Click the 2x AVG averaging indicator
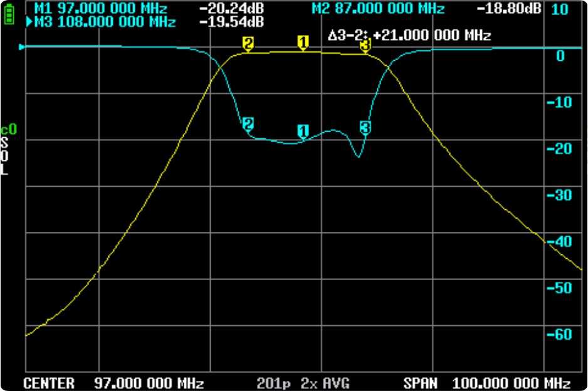Screen dimensions: 588x391 point(325,383)
